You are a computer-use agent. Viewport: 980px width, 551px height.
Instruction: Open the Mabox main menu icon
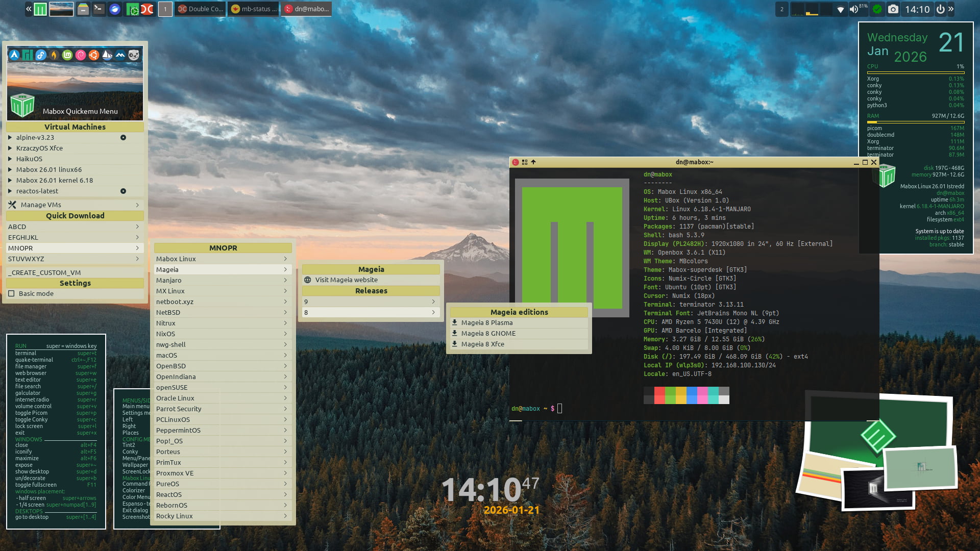pyautogui.click(x=40, y=9)
